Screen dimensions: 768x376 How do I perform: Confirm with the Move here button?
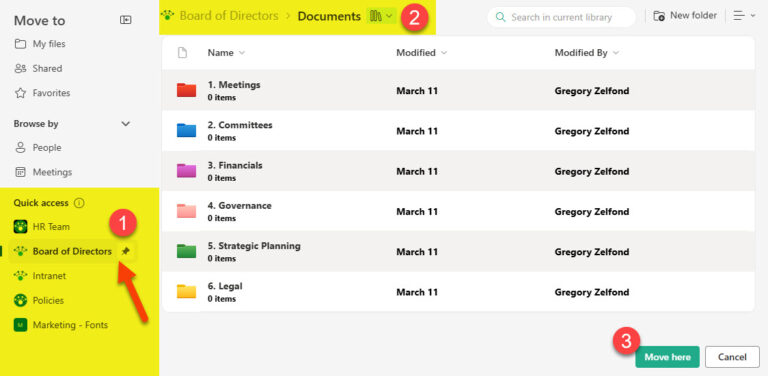668,357
